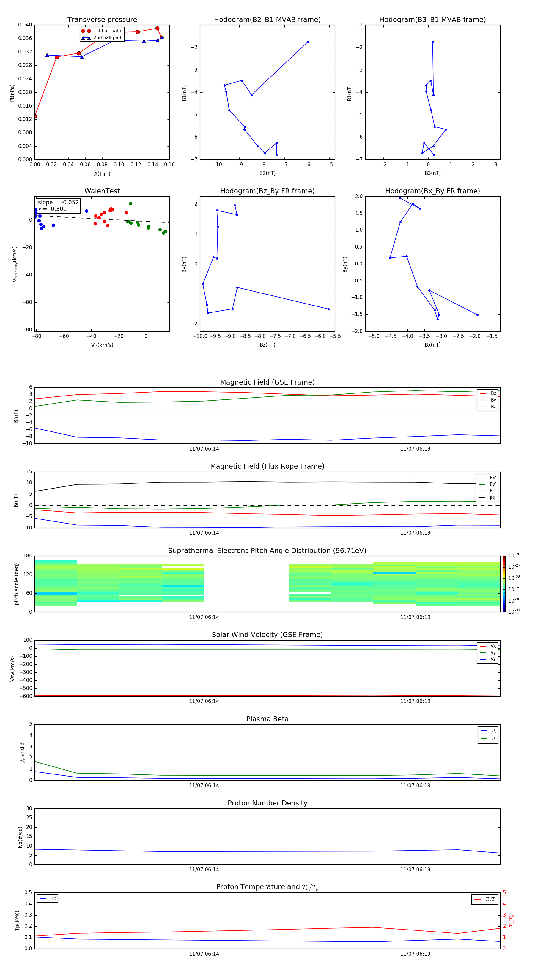Click the 'Bz(nT)' x-axis label

click(x=267, y=345)
